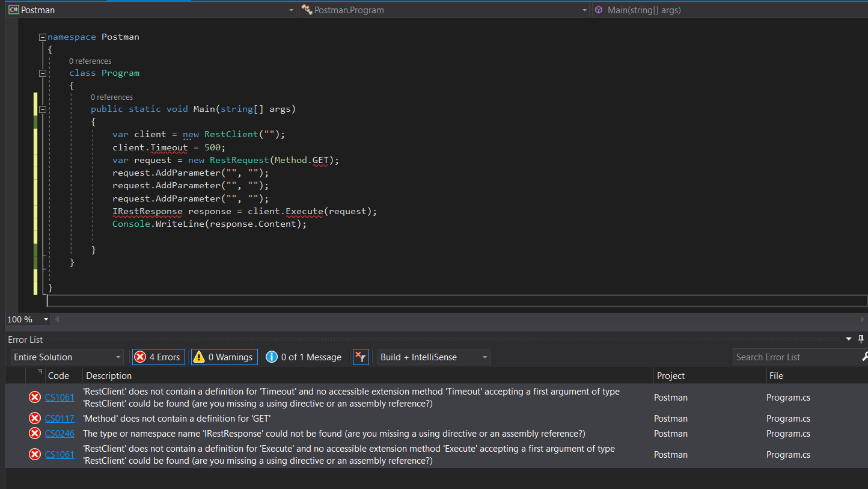Sort error list by Description column

(108, 376)
